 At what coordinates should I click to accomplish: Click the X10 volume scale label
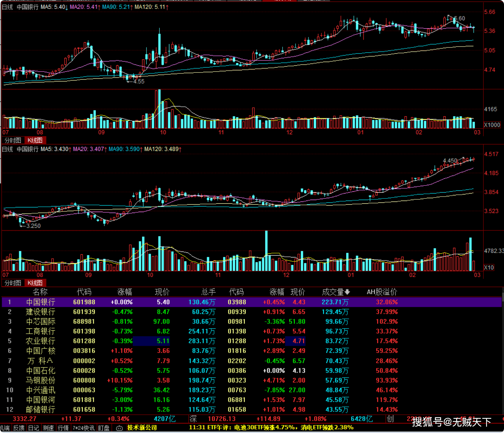click(489, 268)
